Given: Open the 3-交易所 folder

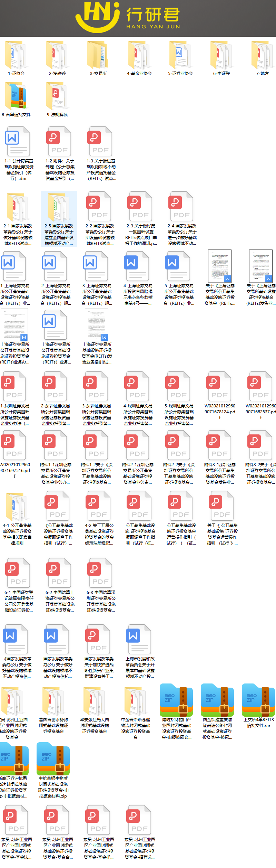Looking at the screenshot, I should pos(98,55).
